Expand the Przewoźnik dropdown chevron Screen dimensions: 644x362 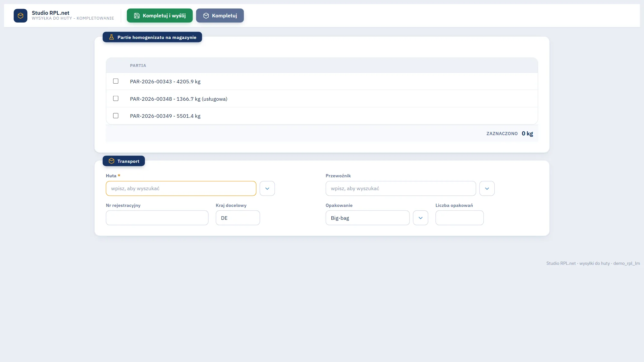[x=487, y=189]
